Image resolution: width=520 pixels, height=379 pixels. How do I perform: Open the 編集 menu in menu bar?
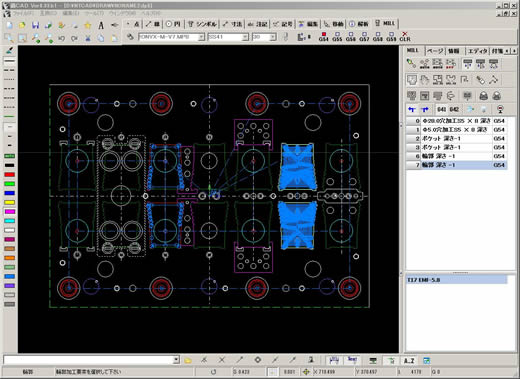70,13
